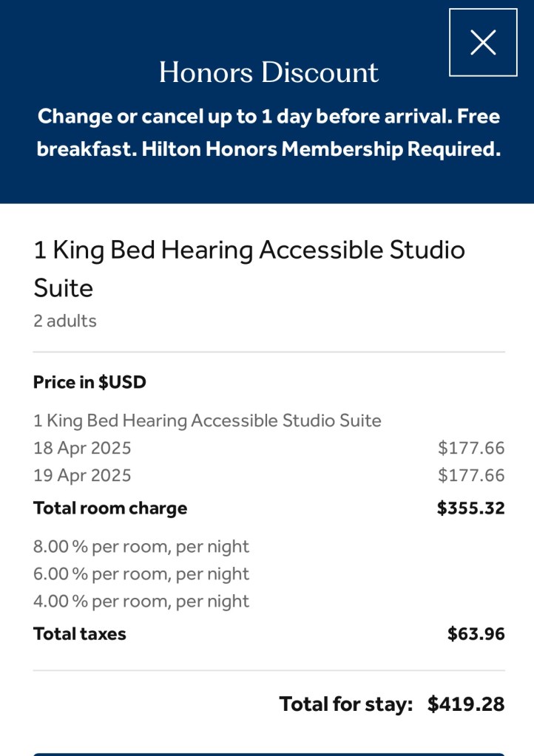Click the 'Total room charge' label
Screen dimensions: 534x756
[x=110, y=508]
